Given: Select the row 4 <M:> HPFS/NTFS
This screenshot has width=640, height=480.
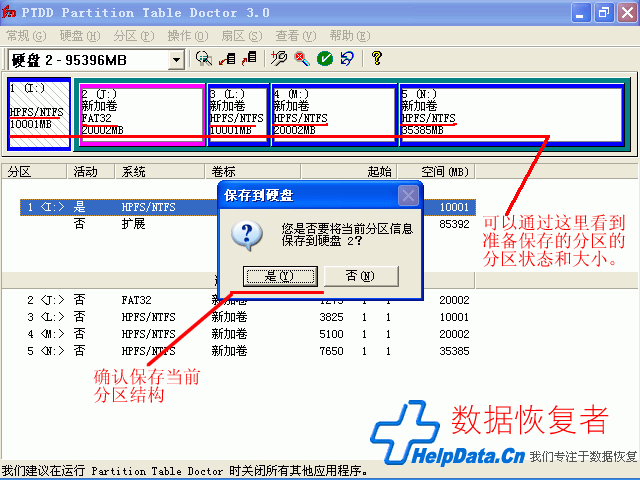Looking at the screenshot, I should pyautogui.click(x=248, y=334).
